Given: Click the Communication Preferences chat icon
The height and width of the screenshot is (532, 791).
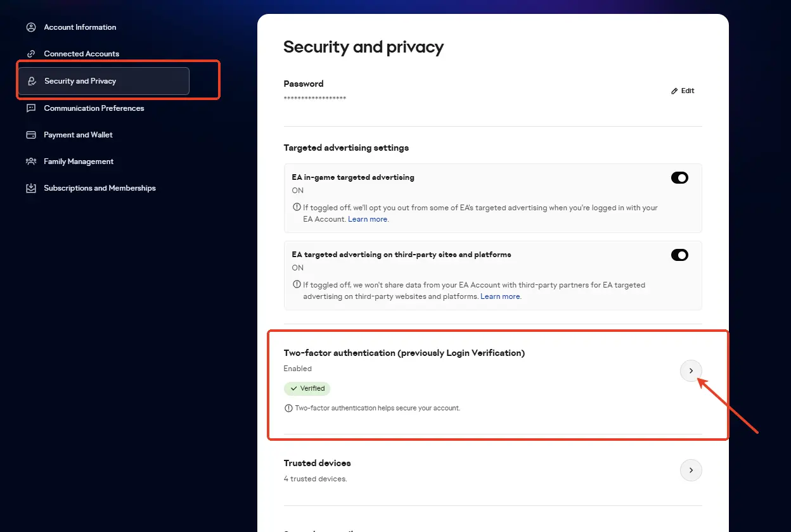Looking at the screenshot, I should (30, 108).
